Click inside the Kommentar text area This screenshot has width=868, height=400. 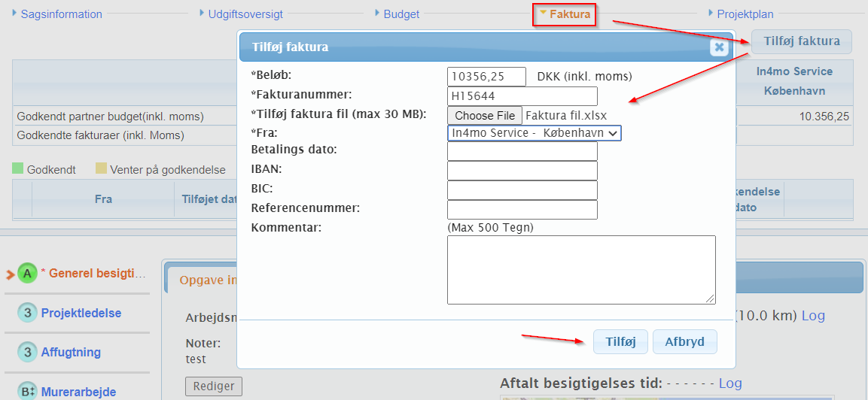(580, 269)
